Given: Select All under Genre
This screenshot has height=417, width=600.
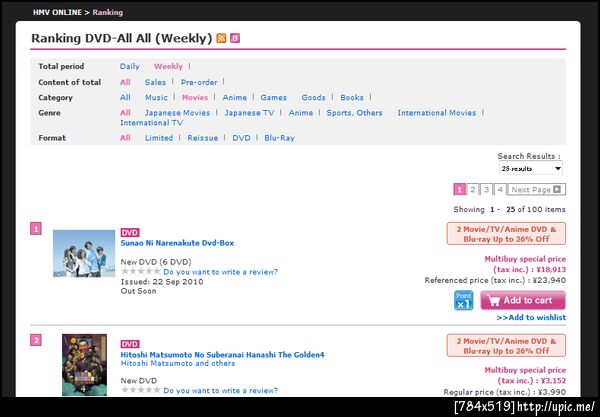Looking at the screenshot, I should (x=125, y=113).
